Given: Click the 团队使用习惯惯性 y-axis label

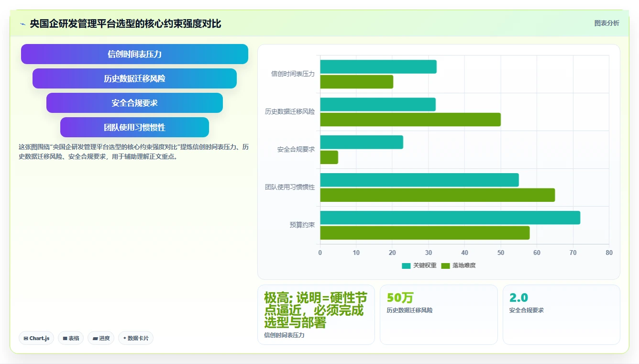Looking at the screenshot, I should (x=290, y=187).
